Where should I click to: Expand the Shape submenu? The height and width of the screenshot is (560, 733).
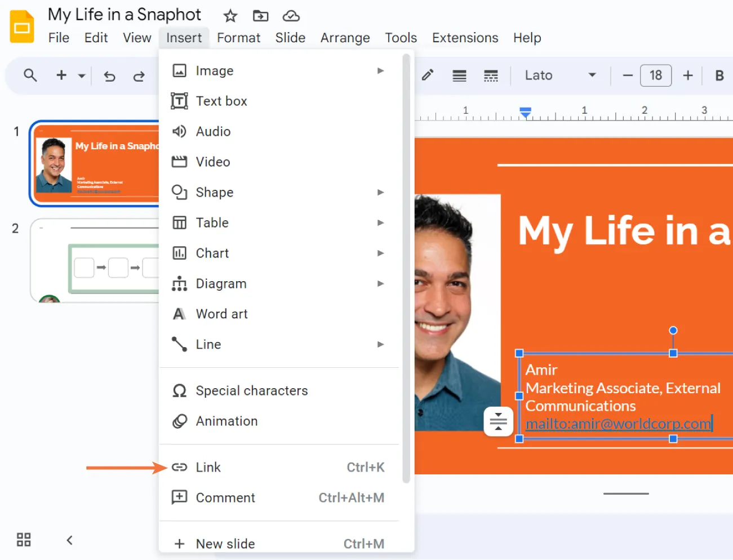pyautogui.click(x=214, y=192)
